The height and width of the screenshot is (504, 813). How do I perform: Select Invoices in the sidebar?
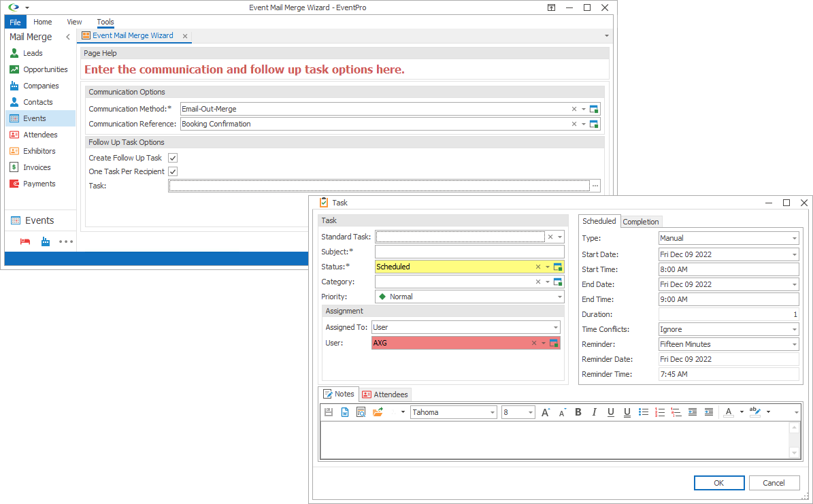(37, 167)
